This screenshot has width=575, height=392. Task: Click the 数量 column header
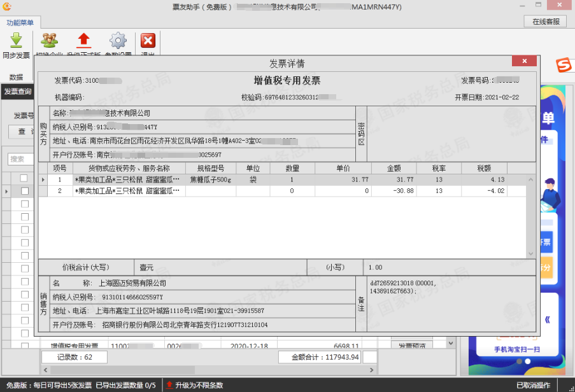coord(292,168)
